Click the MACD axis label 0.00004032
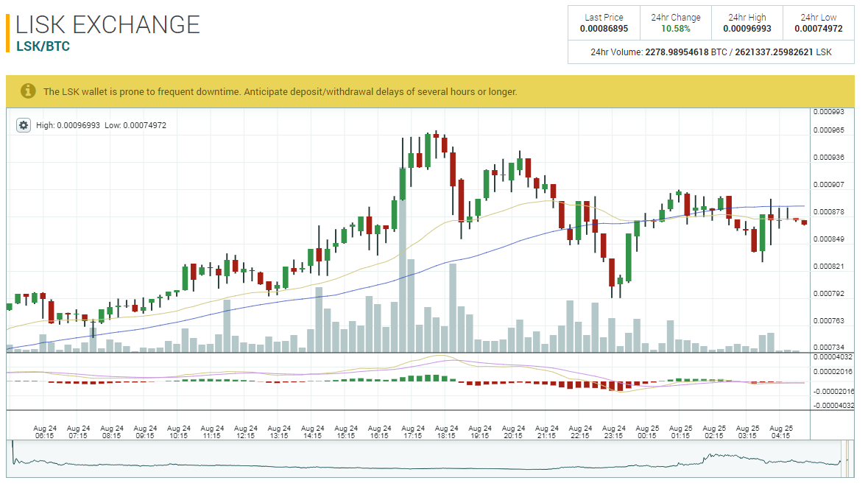Screen dimensions: 868x486 [x=833, y=358]
